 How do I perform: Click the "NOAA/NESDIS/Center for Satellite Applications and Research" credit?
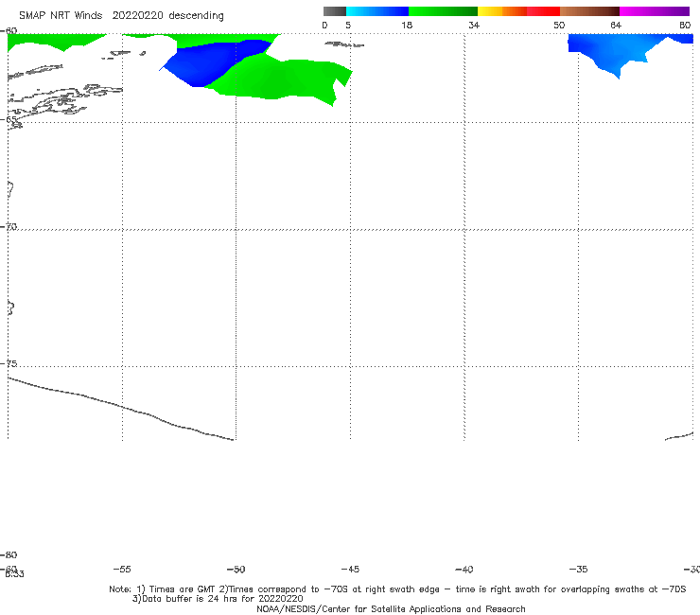[391, 608]
